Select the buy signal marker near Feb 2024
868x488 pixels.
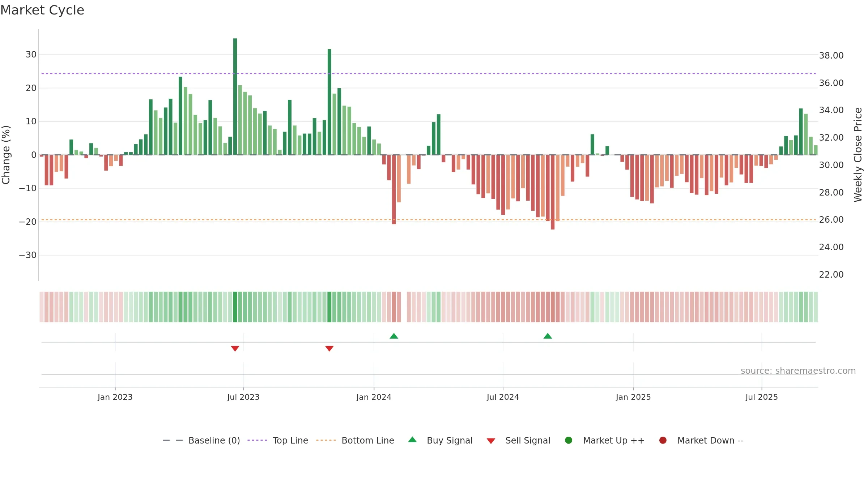[x=394, y=336]
